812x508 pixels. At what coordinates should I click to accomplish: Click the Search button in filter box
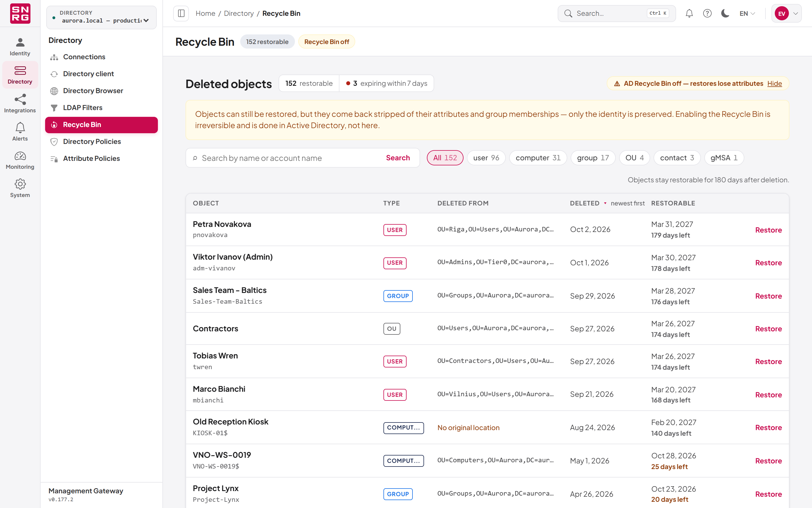coord(398,158)
